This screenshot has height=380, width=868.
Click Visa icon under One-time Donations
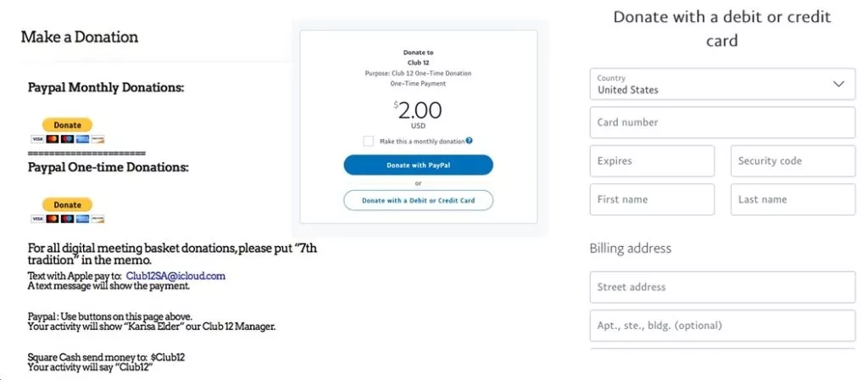click(x=37, y=219)
